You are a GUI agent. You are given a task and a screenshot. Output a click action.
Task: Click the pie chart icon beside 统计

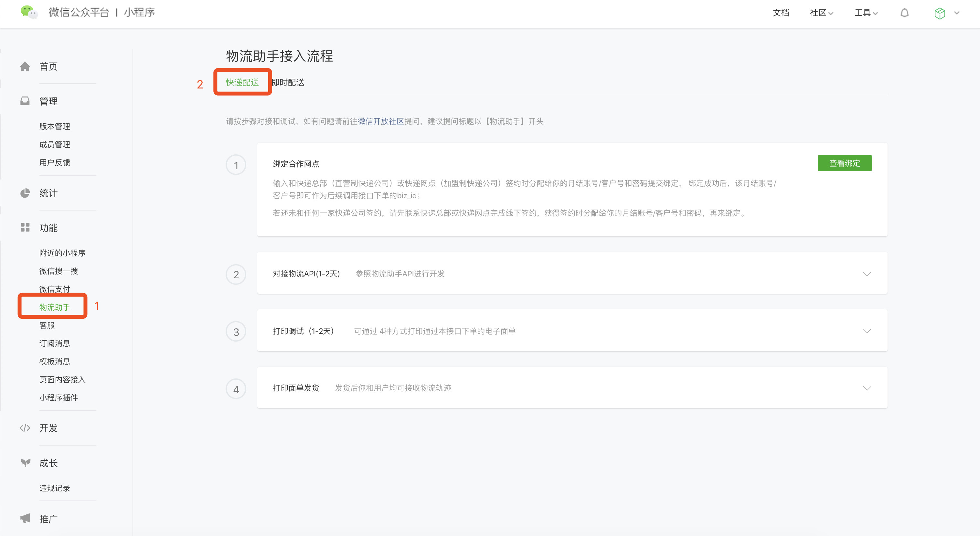(25, 193)
